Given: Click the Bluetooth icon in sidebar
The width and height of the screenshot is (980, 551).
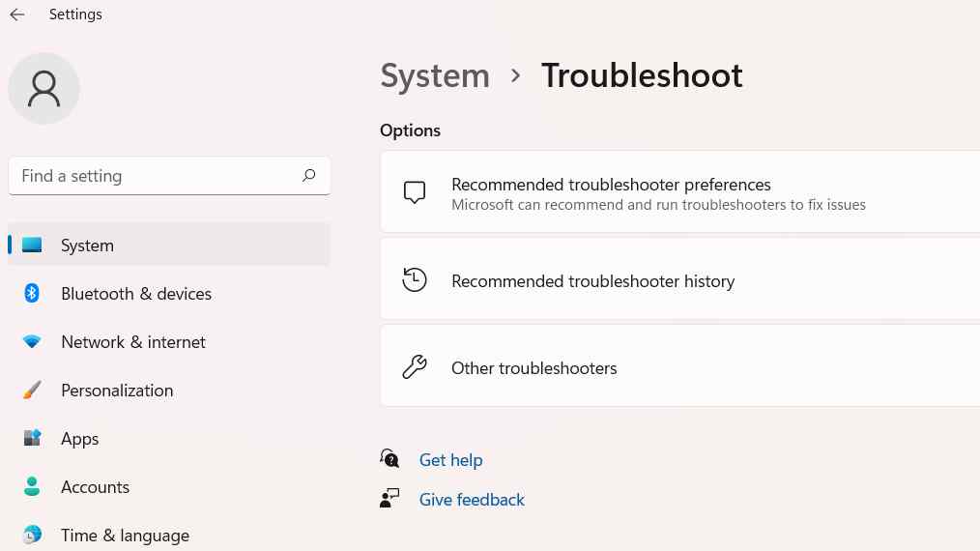Looking at the screenshot, I should [x=32, y=293].
